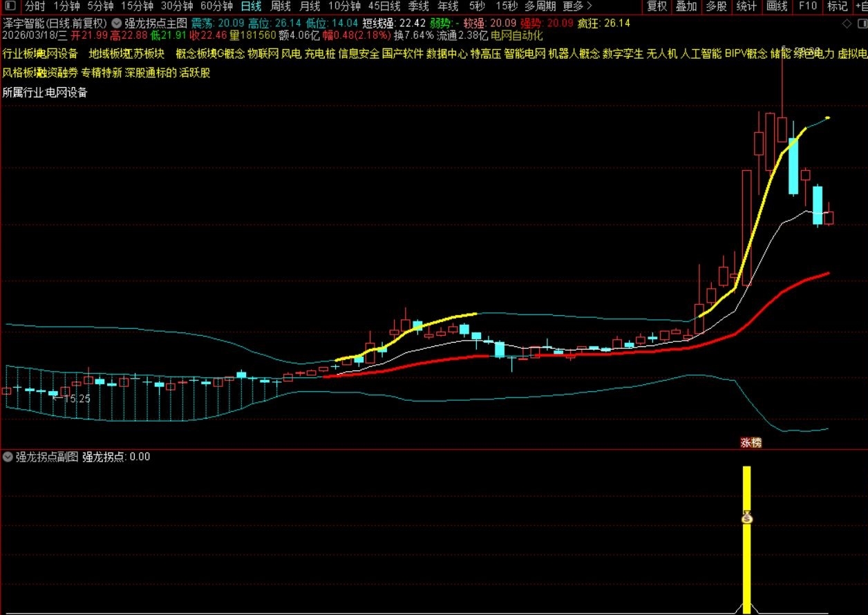Switch to 分时 intraday view
Viewport: 868px width, 615px height.
click(35, 6)
